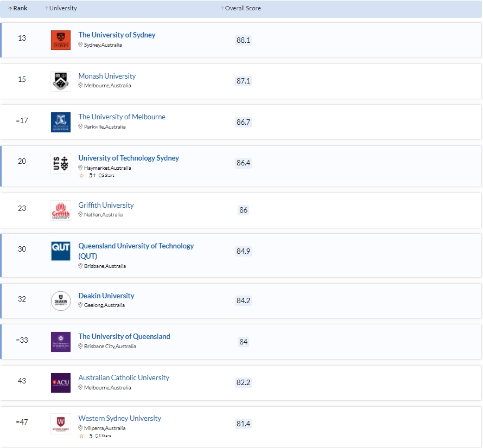Click the Monash University crest logo
The image size is (483, 448).
(x=60, y=81)
